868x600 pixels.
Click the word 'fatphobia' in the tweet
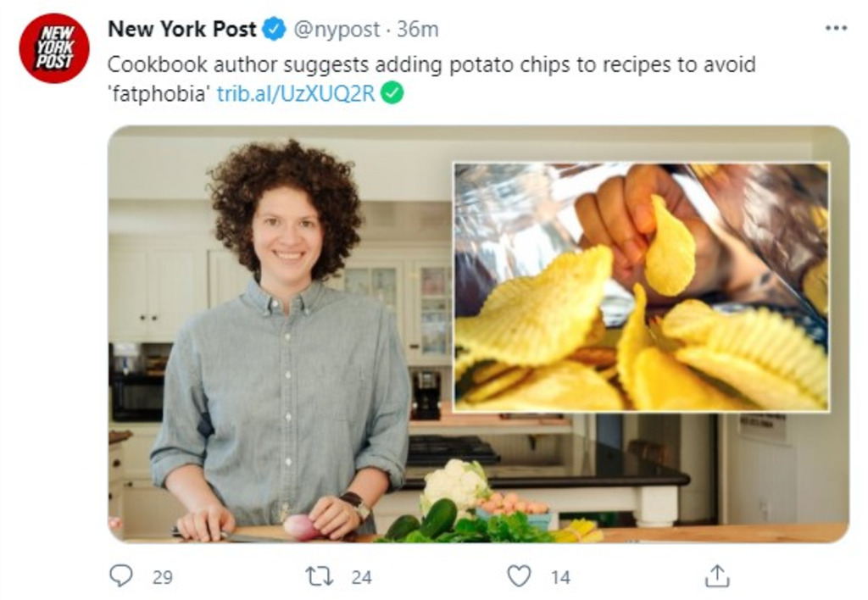click(159, 93)
